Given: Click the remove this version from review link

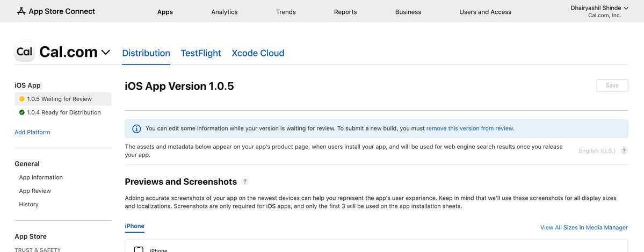Looking at the screenshot, I should pos(469,128).
